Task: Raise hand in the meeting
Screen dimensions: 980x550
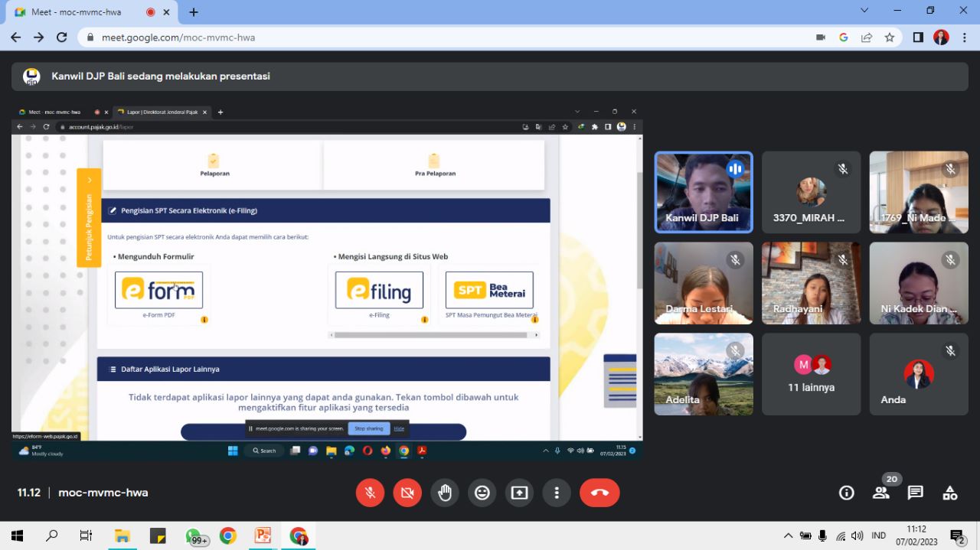Action: pos(445,493)
